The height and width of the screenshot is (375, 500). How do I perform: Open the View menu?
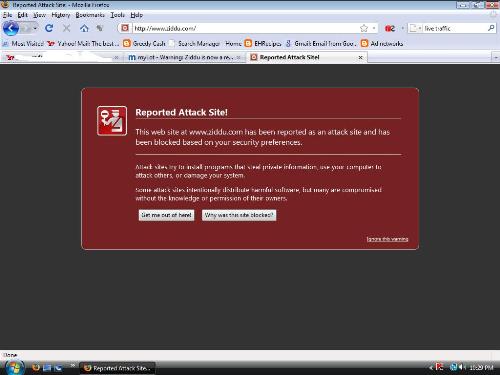[x=39, y=15]
